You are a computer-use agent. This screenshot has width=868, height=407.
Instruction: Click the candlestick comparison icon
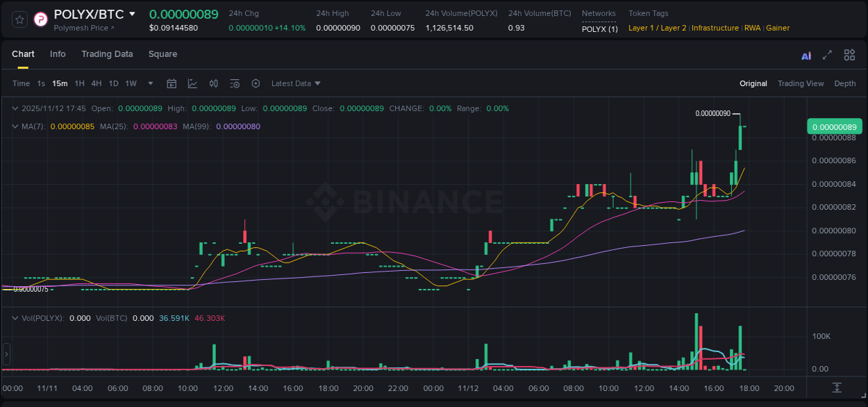click(213, 83)
